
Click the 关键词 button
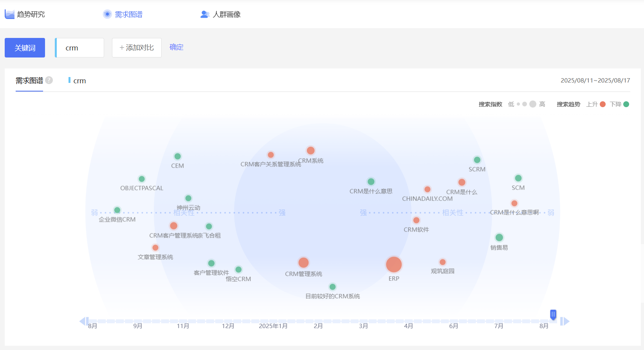[25, 48]
